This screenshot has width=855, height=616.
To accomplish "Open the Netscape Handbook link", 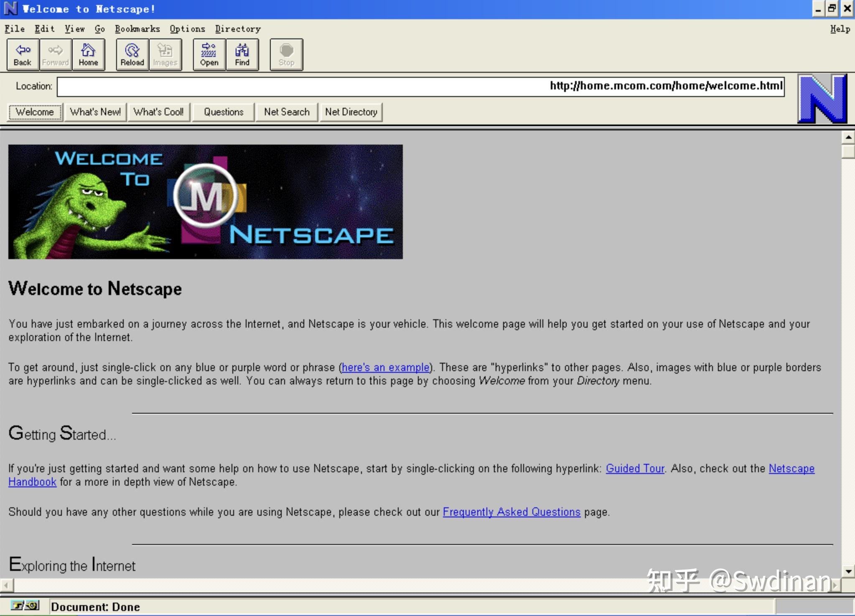I will (791, 468).
